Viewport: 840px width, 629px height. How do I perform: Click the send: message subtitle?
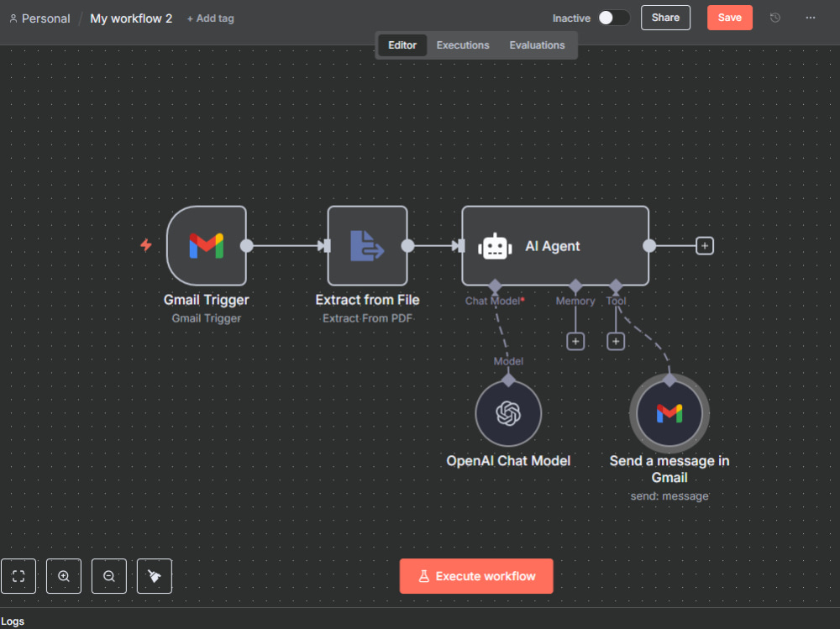coord(669,496)
